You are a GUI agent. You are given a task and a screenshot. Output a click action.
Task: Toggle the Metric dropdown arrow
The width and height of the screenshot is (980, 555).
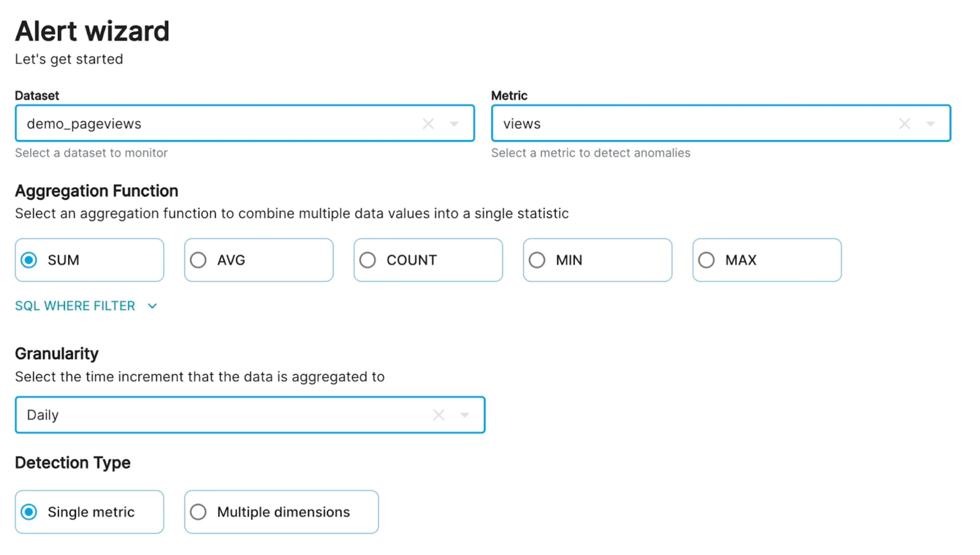coord(931,124)
